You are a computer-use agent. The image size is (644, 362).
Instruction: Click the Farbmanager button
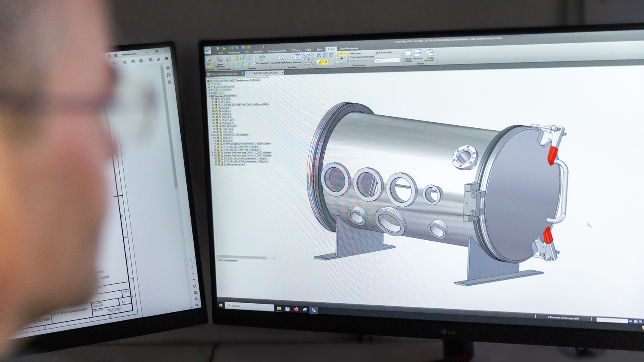pos(355,53)
